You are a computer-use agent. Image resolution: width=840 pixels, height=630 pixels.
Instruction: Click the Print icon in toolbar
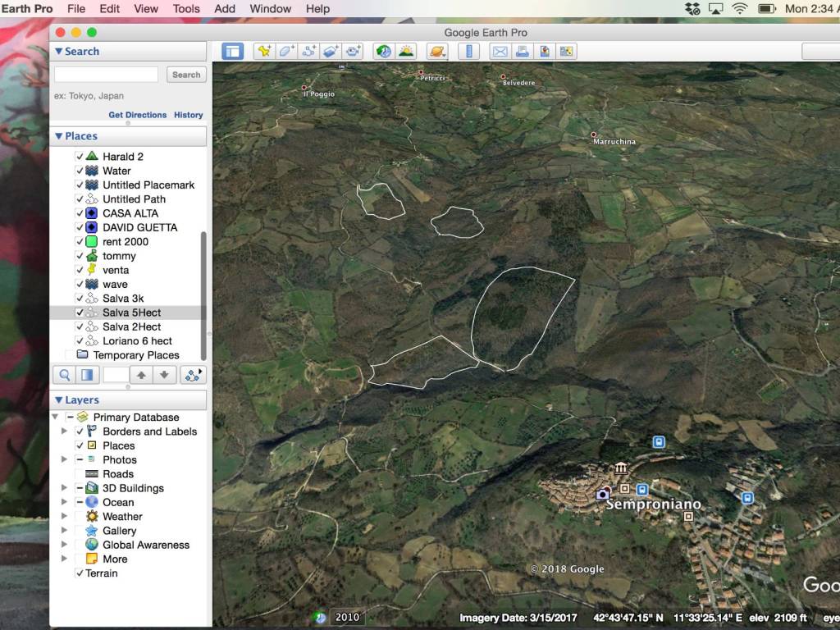(x=522, y=51)
